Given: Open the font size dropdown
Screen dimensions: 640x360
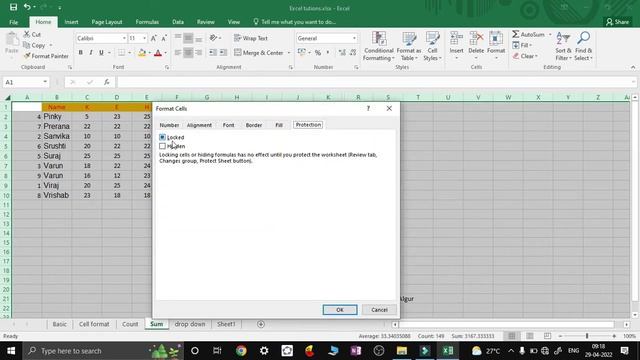Looking at the screenshot, I should (144, 38).
